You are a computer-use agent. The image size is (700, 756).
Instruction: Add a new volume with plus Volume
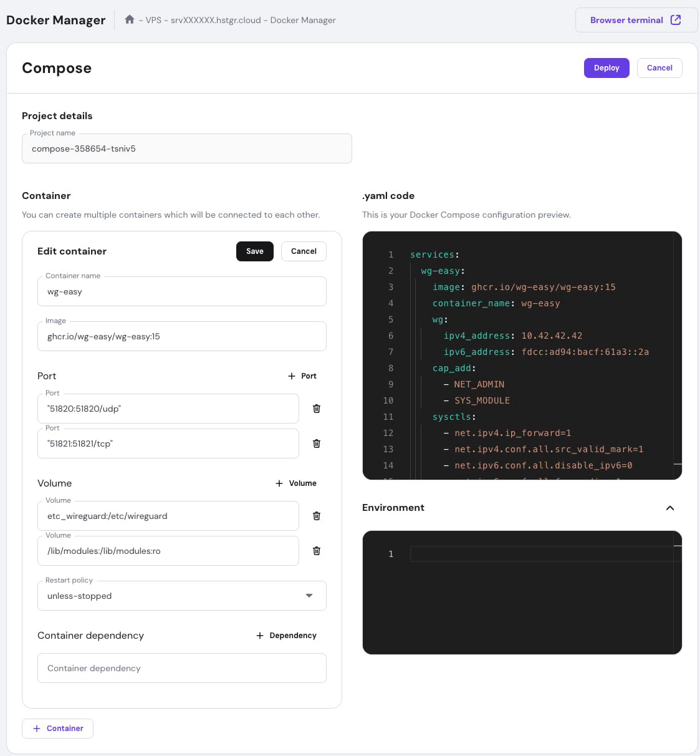click(x=296, y=483)
